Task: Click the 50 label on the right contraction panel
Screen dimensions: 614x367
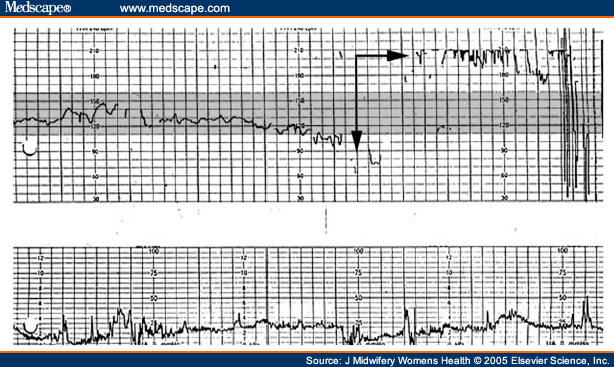Action: click(x=563, y=298)
